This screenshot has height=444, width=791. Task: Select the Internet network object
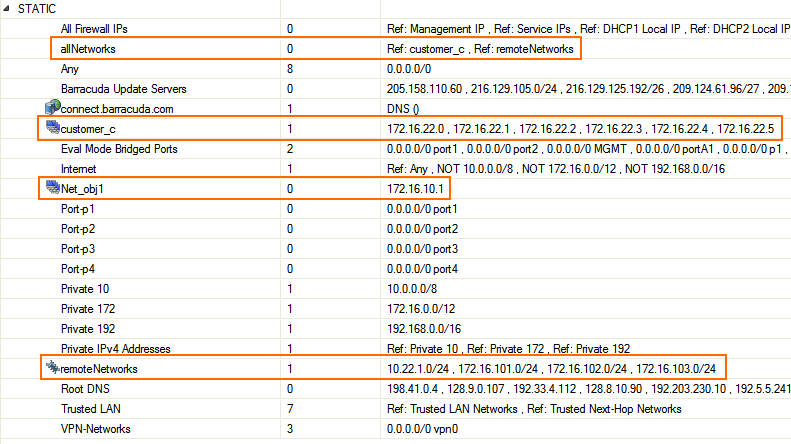click(78, 169)
